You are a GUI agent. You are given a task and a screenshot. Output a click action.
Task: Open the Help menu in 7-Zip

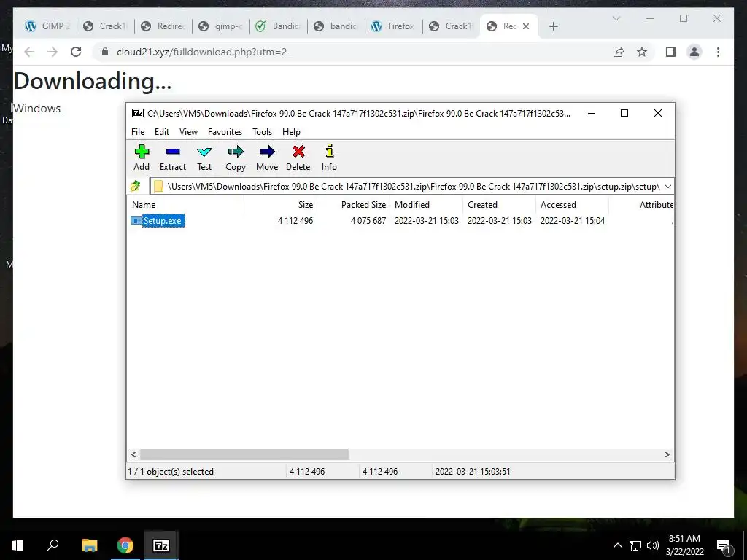click(291, 132)
